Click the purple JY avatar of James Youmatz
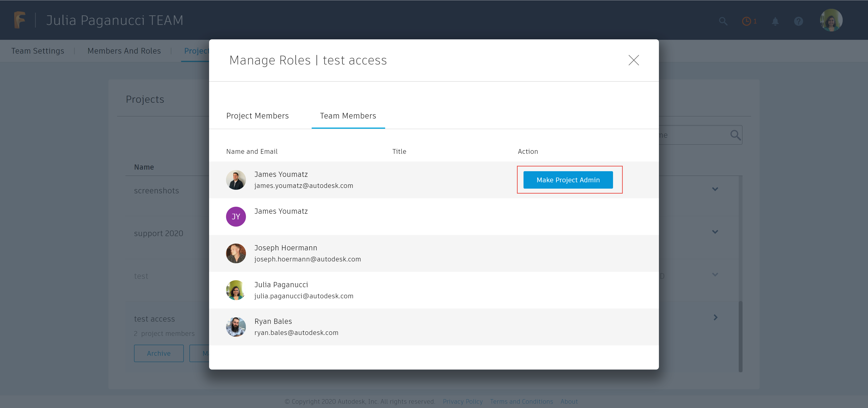The width and height of the screenshot is (868, 408). (x=236, y=216)
